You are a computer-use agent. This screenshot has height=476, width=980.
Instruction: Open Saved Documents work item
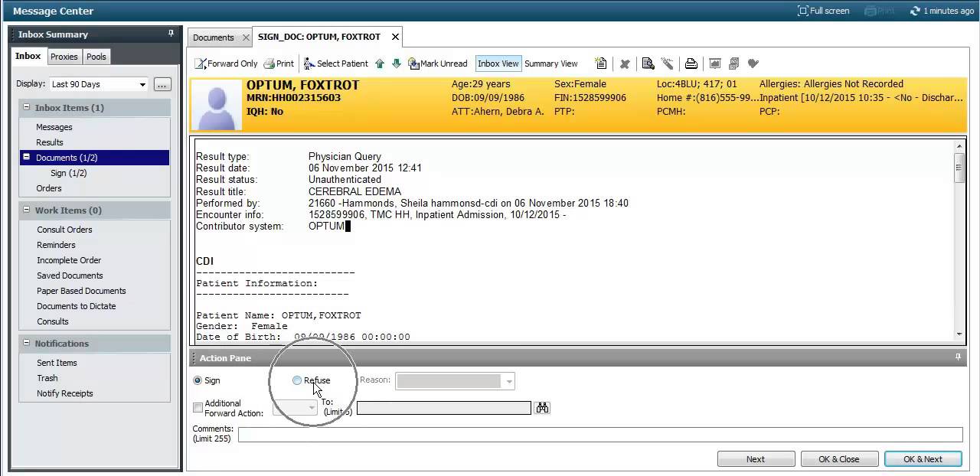tap(70, 275)
